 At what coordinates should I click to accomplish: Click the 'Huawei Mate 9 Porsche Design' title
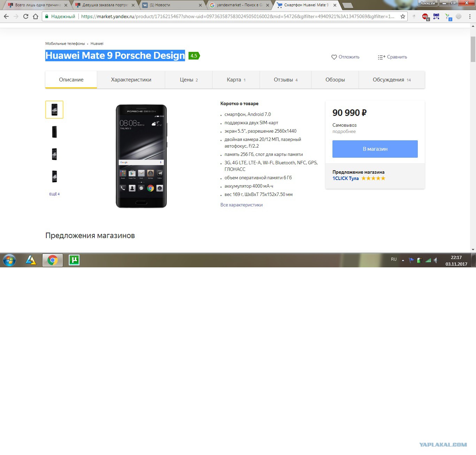[x=115, y=56]
